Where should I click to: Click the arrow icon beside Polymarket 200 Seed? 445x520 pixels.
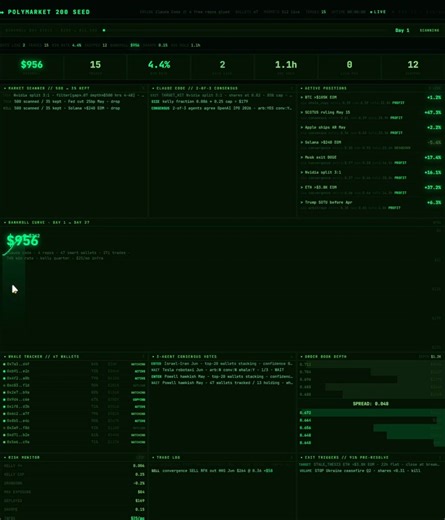[2, 12]
